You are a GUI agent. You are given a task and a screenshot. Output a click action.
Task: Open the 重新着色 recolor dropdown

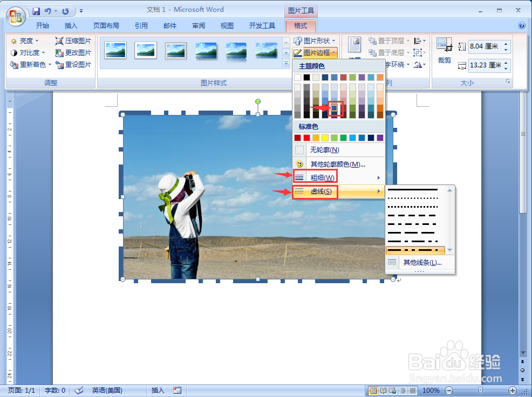point(31,65)
